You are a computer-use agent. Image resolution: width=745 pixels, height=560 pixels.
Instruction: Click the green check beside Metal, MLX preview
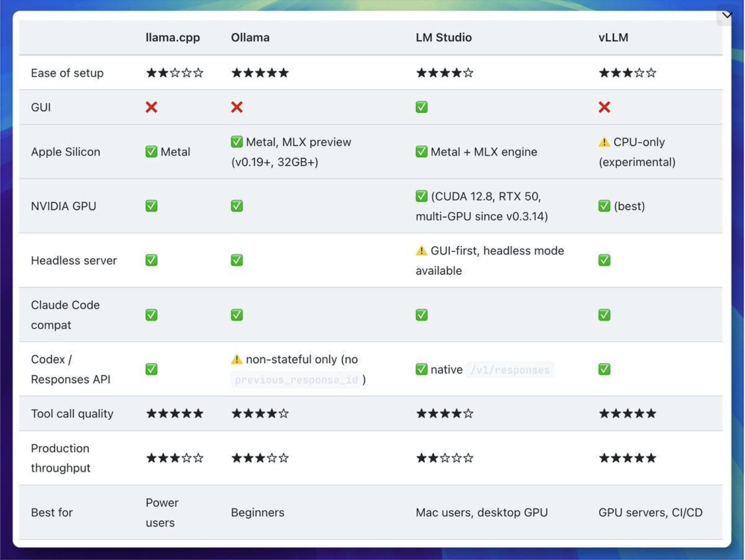[237, 141]
